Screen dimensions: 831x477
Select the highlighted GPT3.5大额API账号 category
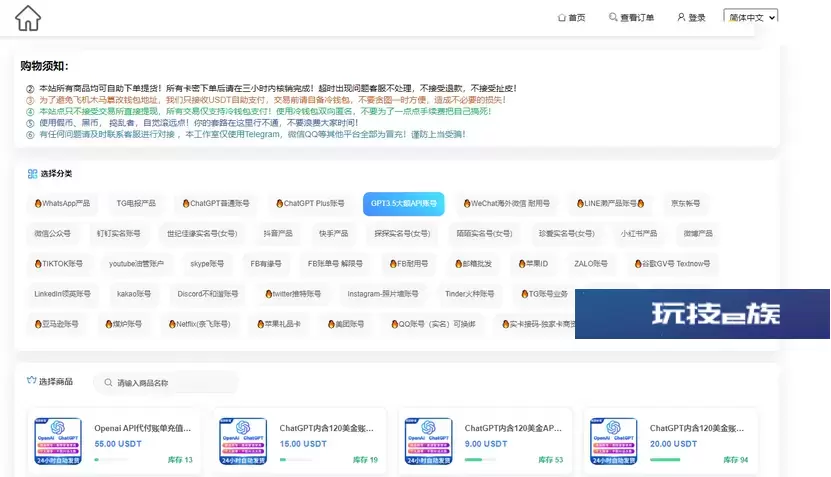pyautogui.click(x=404, y=204)
